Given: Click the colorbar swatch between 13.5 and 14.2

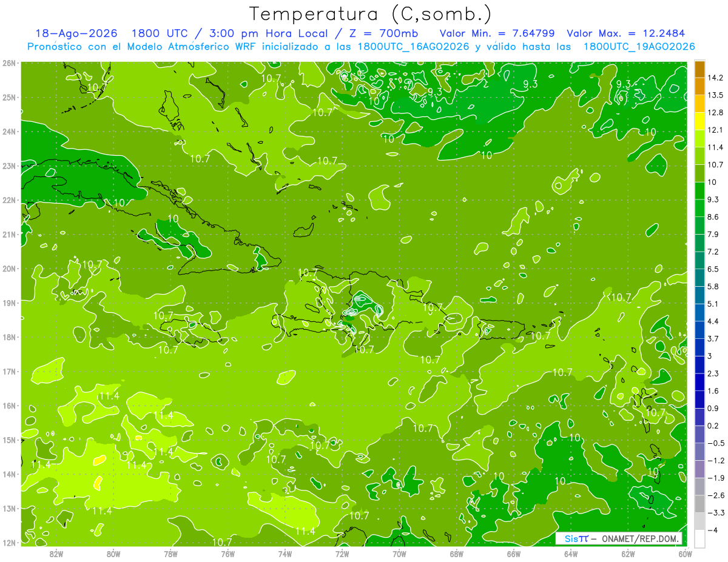Looking at the screenshot, I should [699, 87].
